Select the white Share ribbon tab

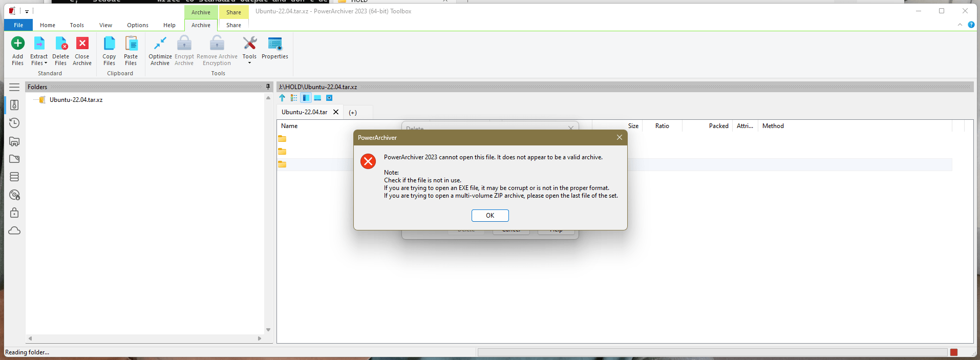pos(233,25)
